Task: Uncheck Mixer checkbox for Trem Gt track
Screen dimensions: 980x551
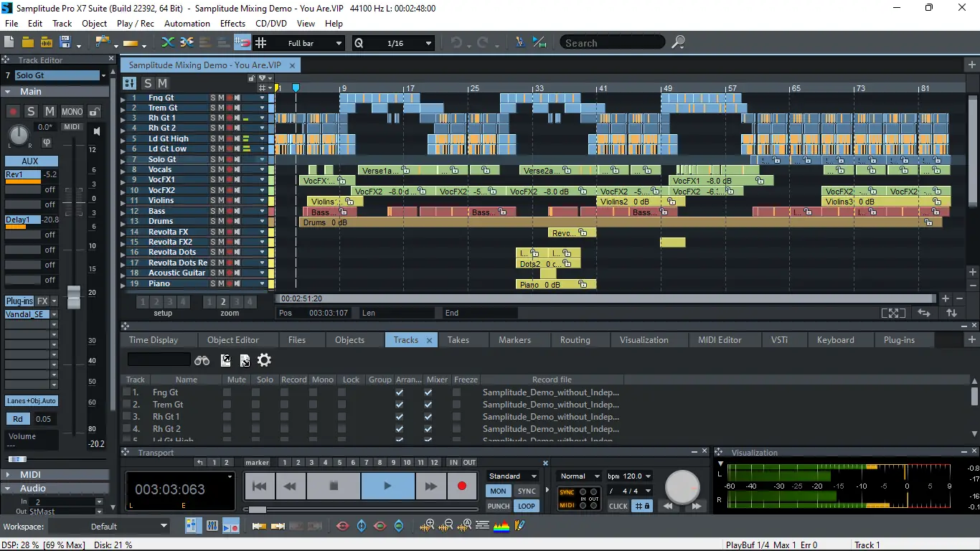Action: pos(428,405)
